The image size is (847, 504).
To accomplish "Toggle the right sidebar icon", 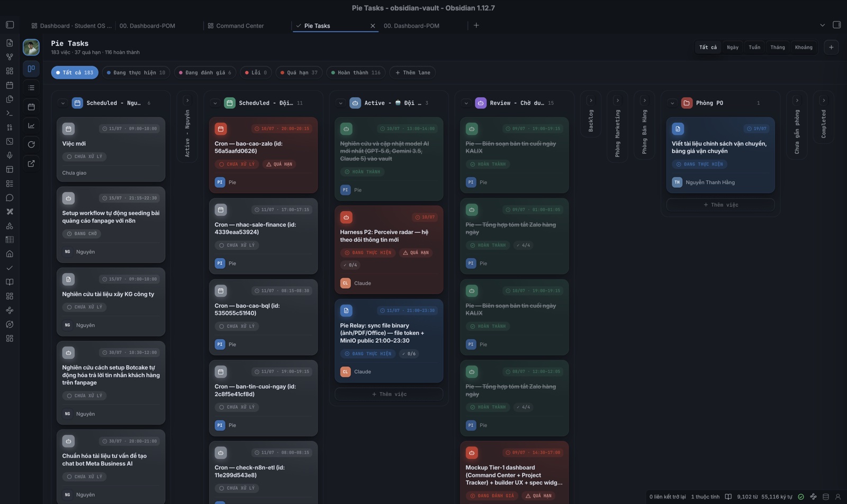I will tap(836, 25).
